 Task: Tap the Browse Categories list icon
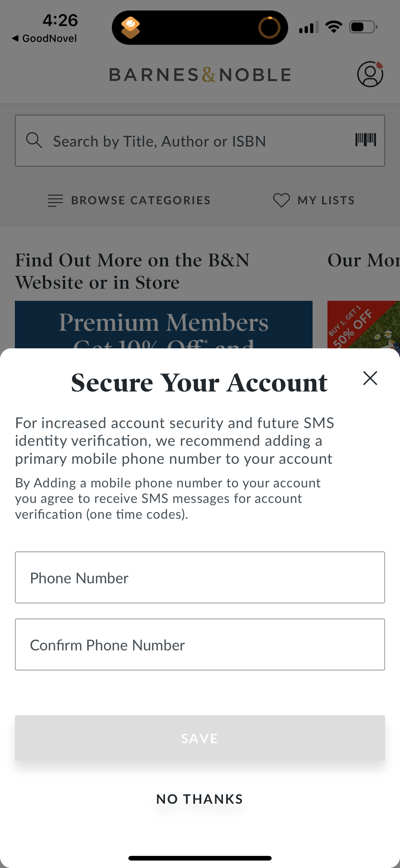coord(55,201)
